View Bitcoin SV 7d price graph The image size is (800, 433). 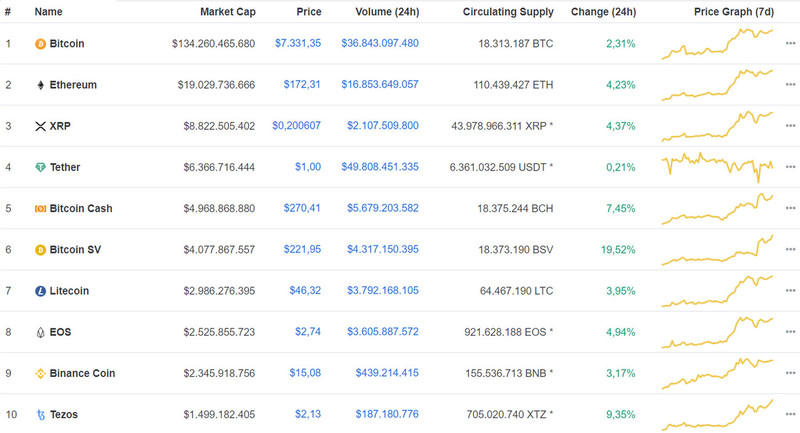717,250
